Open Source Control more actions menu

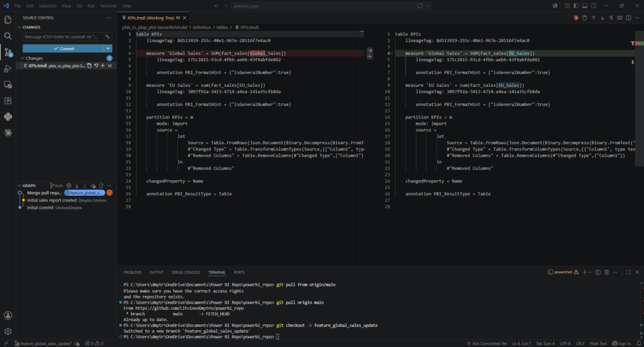109,18
